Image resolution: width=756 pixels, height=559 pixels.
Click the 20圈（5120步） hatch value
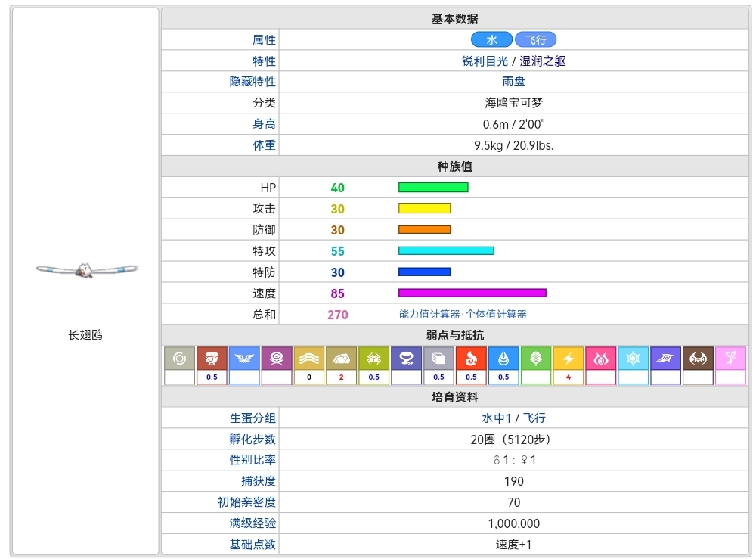[510, 439]
